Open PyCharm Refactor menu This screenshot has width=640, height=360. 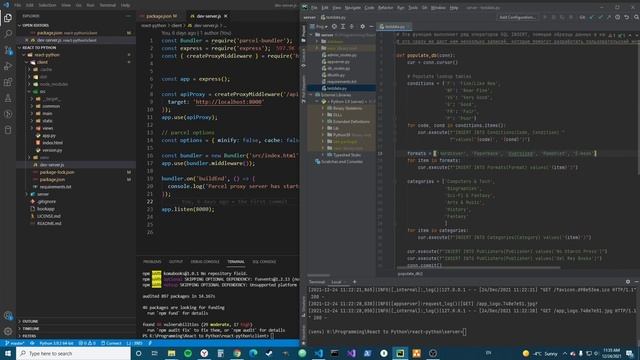[385, 7]
